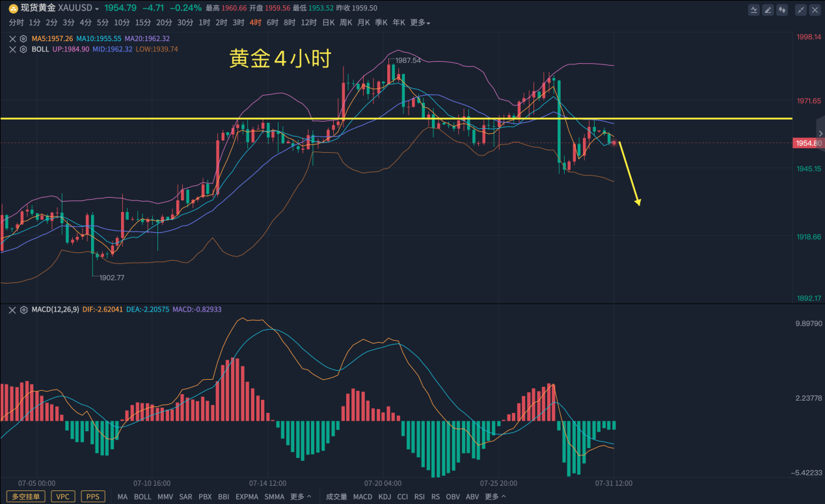Screen dimensions: 825x504
Task: Toggle the 多空挂单 button
Action: 25,497
